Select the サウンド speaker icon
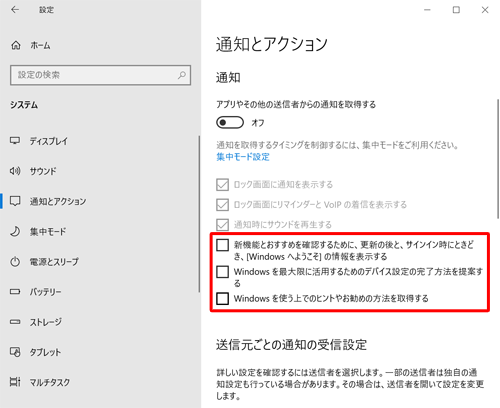The image size is (500, 408). coord(15,171)
